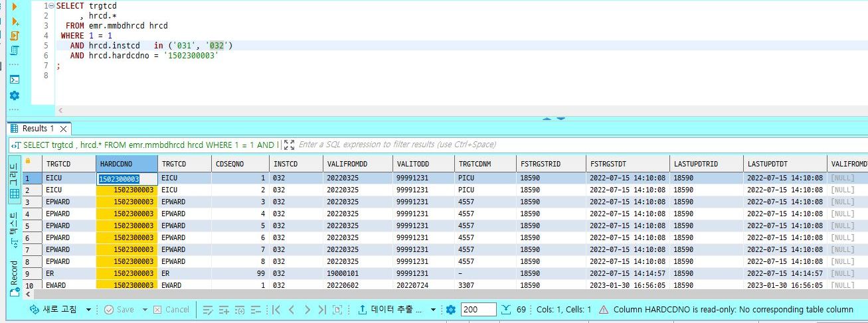Click the LASTUPDTDT column header

click(x=784, y=163)
